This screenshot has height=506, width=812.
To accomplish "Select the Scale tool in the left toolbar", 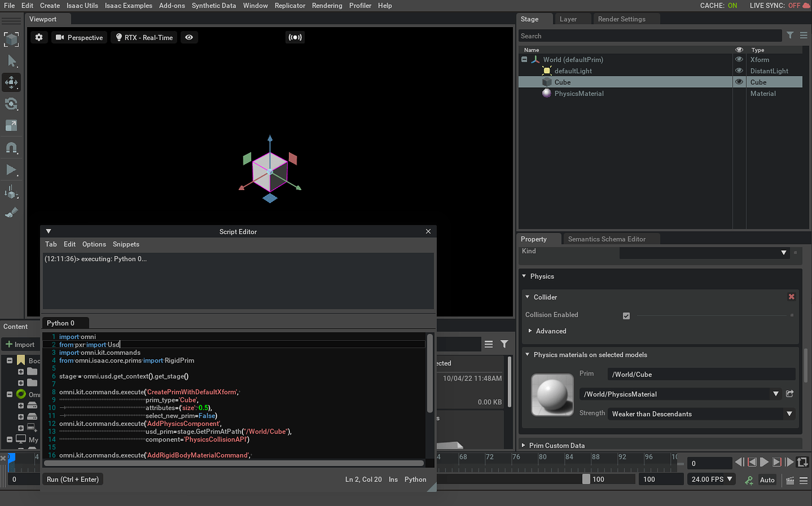I will click(x=12, y=125).
